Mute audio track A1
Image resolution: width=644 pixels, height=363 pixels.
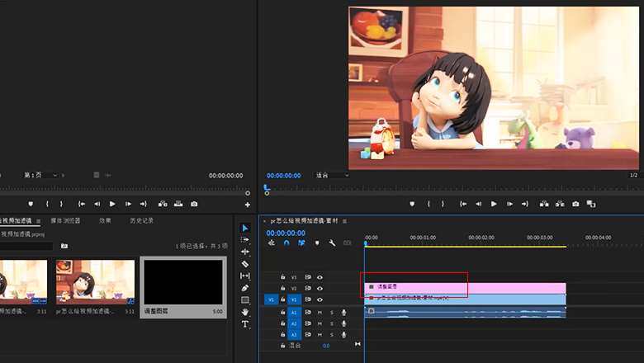320,312
